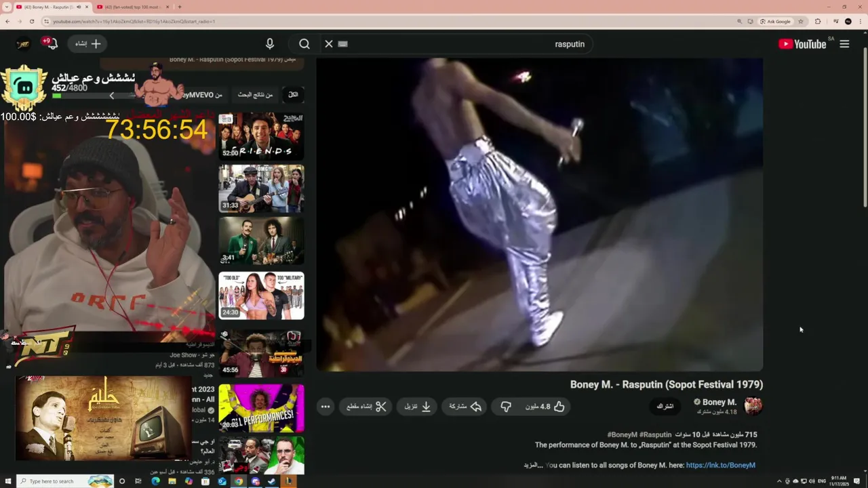Open the tab search dropdown arrow
The image size is (868, 488).
(x=7, y=7)
